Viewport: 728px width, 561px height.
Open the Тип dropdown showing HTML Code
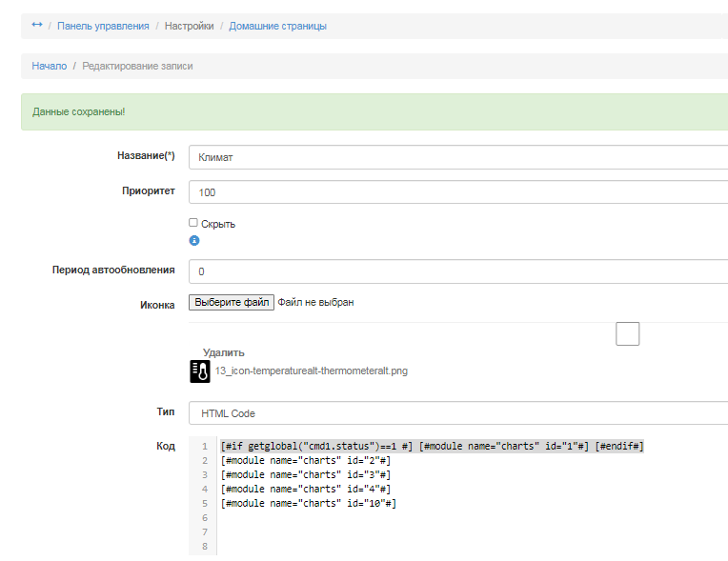(457, 413)
